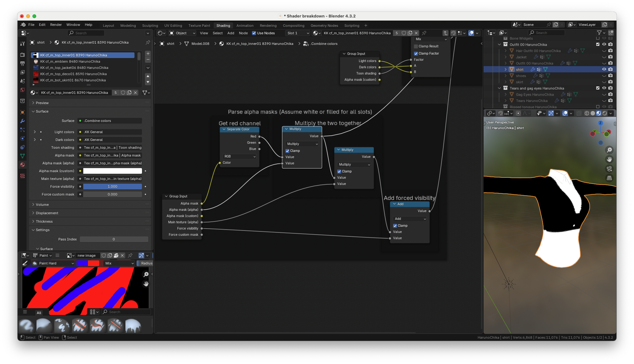Toggle camera view icon in viewport
The width and height of the screenshot is (634, 364).
609,169
